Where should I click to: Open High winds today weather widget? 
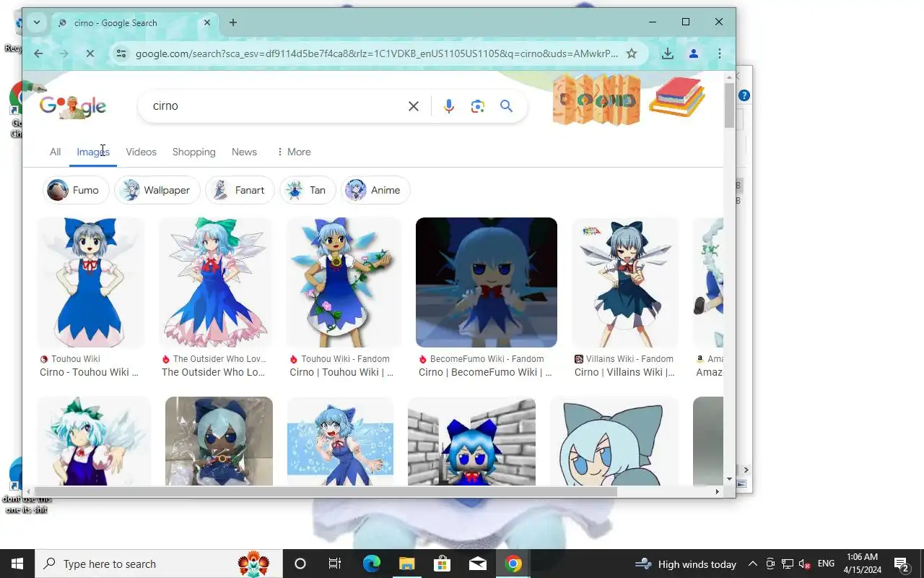point(686,564)
